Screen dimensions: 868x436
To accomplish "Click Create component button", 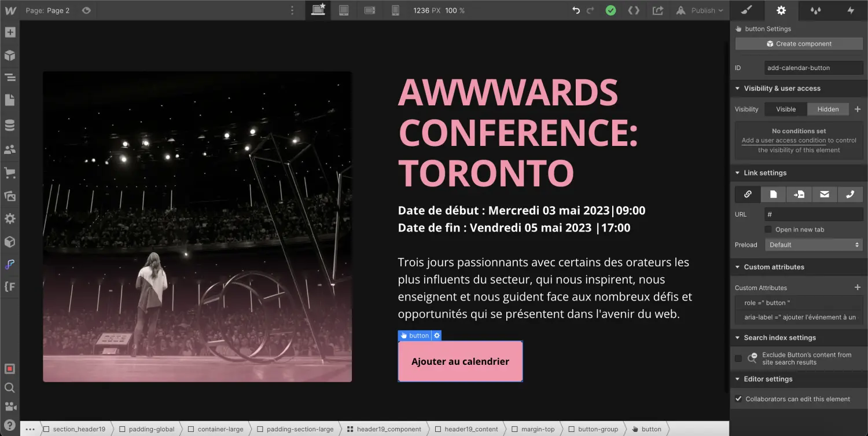I will (x=799, y=44).
